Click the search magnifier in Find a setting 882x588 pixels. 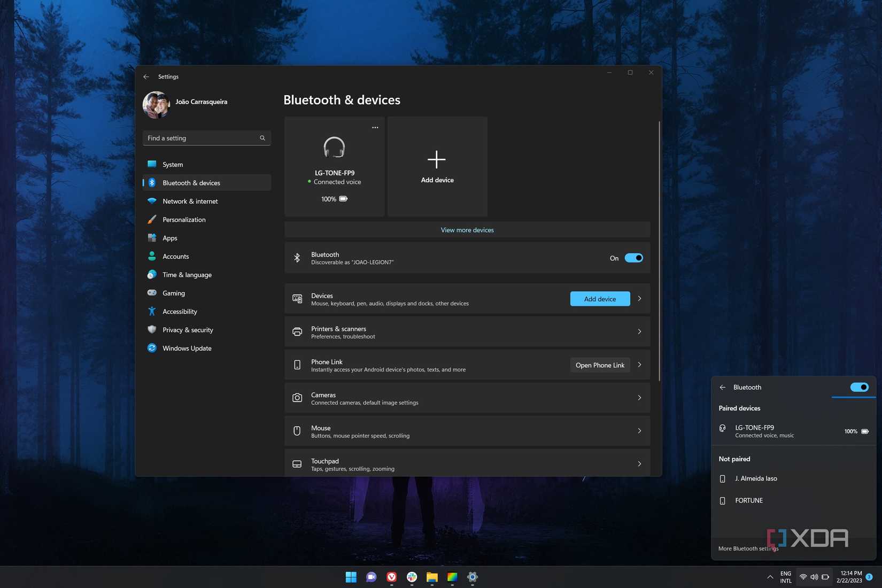[x=262, y=138]
